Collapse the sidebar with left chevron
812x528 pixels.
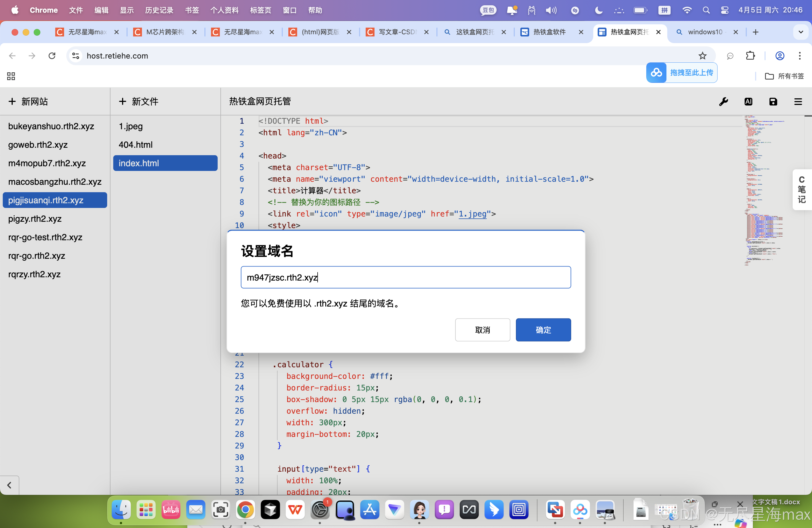[10, 485]
